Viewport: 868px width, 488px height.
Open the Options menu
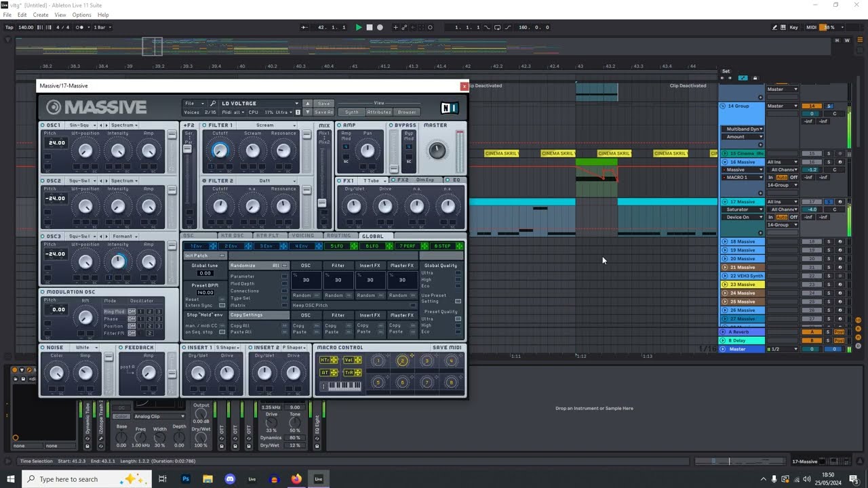click(x=81, y=15)
